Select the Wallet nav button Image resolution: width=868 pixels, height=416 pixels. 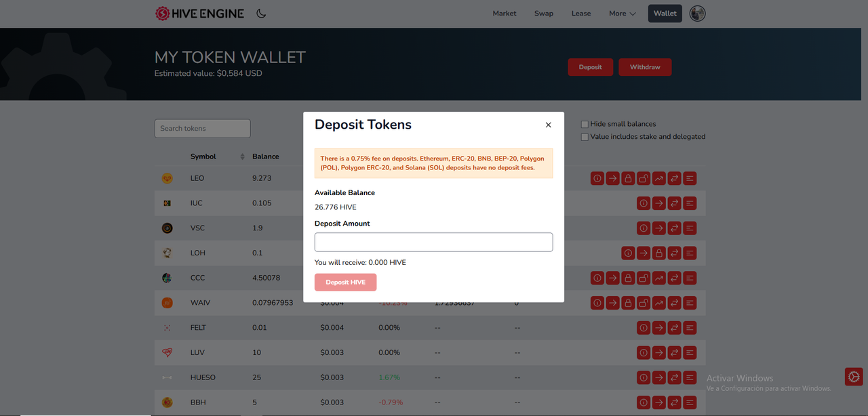[x=665, y=14]
